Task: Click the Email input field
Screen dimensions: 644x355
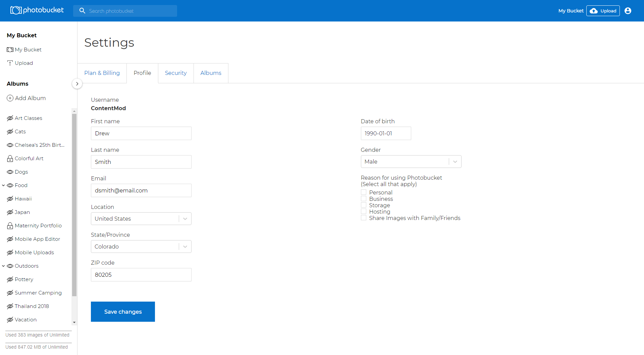Action: click(141, 190)
